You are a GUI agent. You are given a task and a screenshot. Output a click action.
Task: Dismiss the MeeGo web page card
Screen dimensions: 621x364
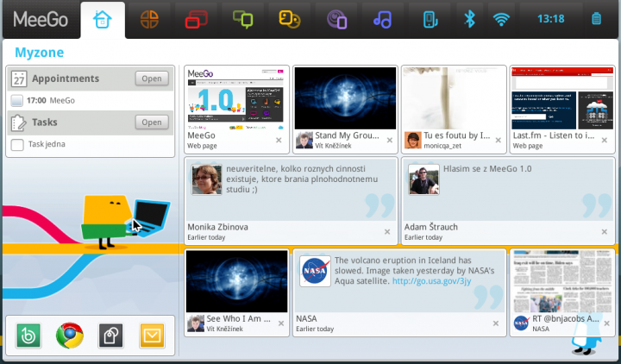(x=279, y=141)
